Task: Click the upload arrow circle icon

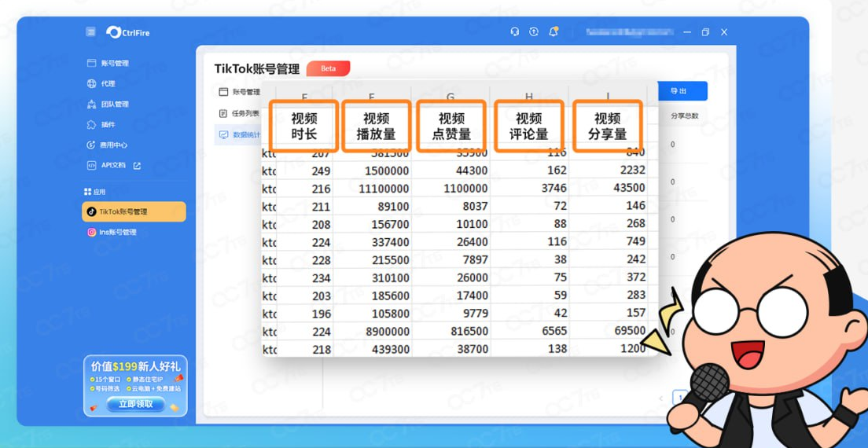Action: point(534,32)
